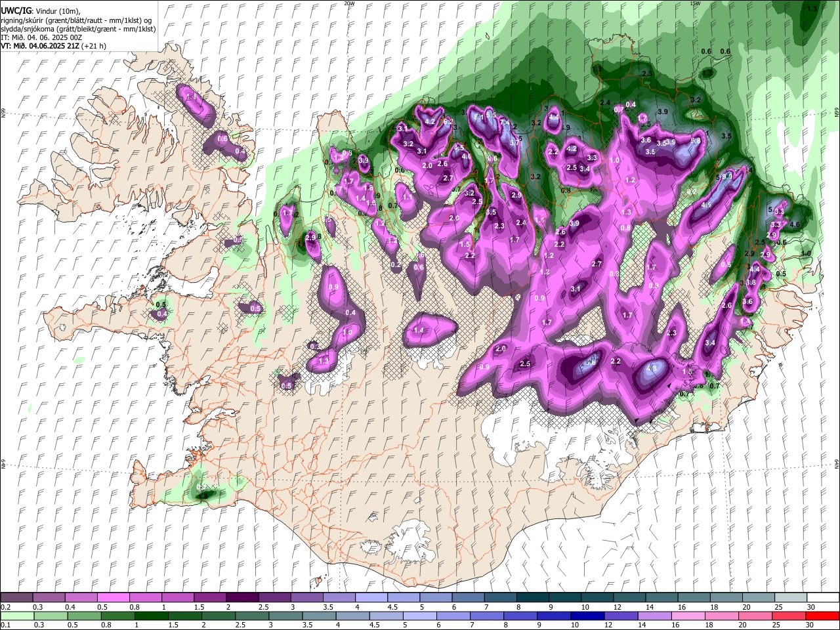Pick the white 30 swatch in snow legend
Screen dimensions: 840x630
pyautogui.click(x=822, y=597)
